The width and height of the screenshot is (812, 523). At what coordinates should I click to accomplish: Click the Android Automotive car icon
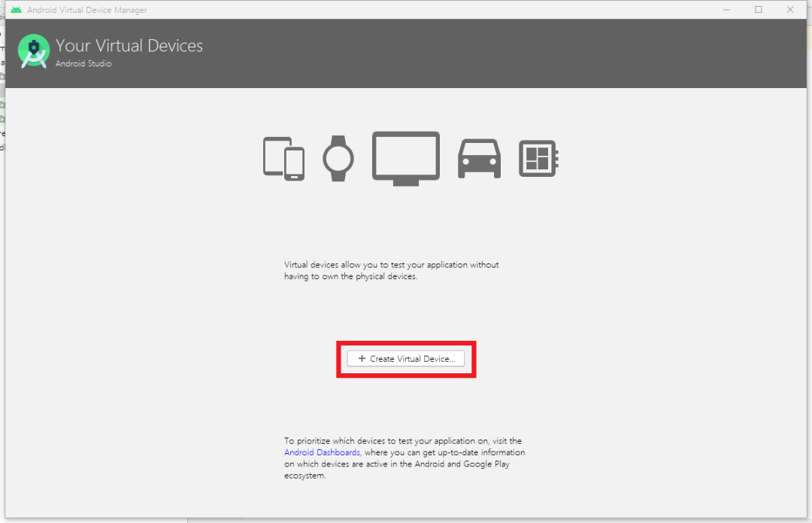coord(479,159)
